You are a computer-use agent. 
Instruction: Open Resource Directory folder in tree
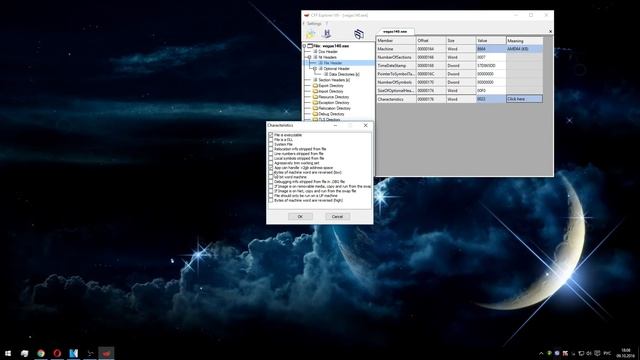click(x=333, y=97)
